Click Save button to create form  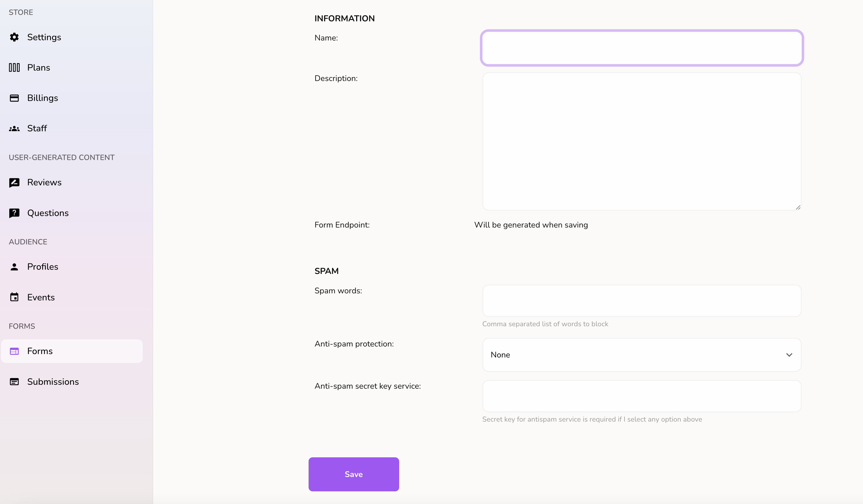click(x=354, y=474)
